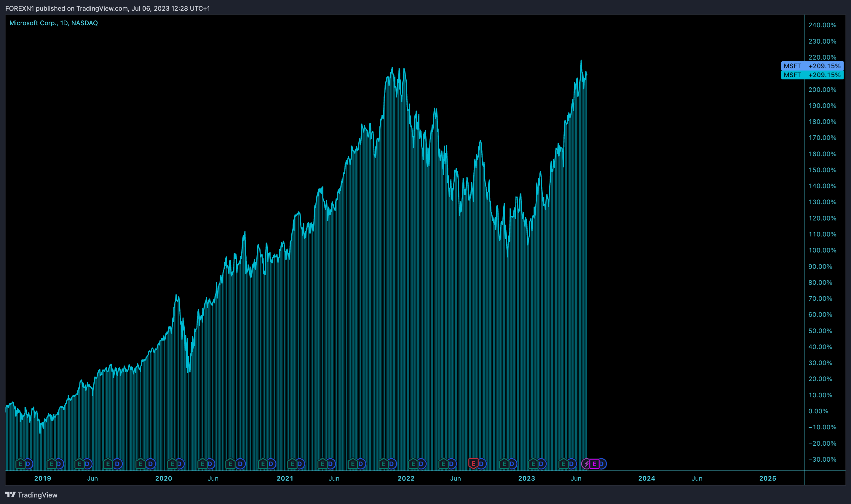Click the dividend D marker beside the red E
This screenshot has width=851, height=504.
pyautogui.click(x=481, y=464)
